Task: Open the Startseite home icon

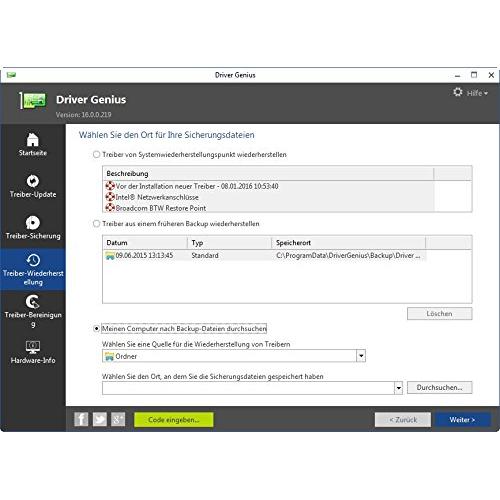Action: [x=33, y=140]
